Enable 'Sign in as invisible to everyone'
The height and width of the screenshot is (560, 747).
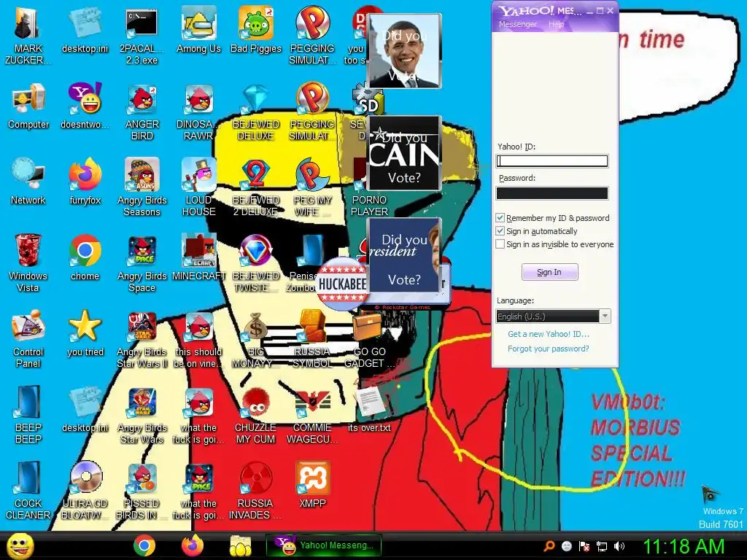[500, 244]
